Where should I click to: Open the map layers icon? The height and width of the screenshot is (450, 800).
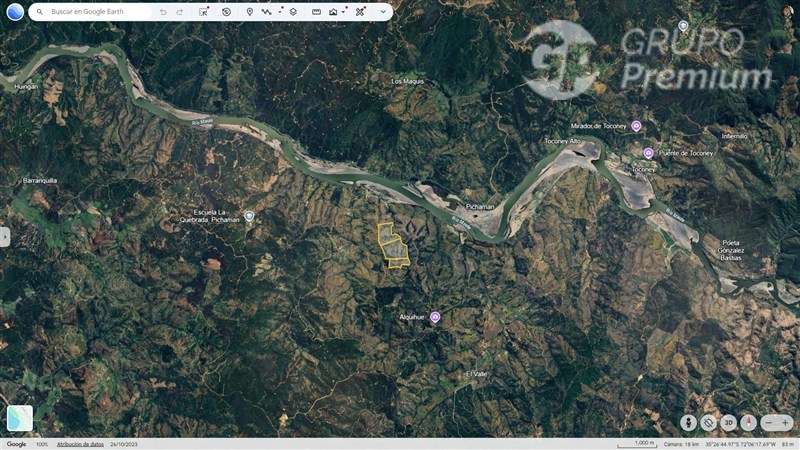(293, 12)
